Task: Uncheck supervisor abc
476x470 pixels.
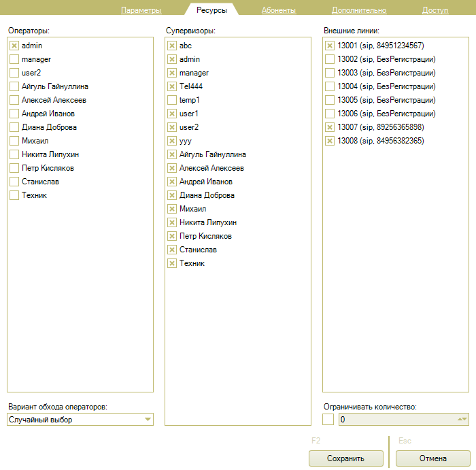Action: pos(172,46)
